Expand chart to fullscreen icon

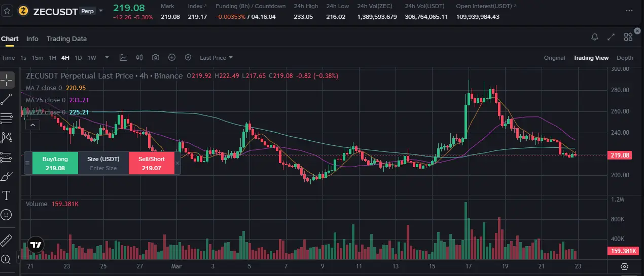(612, 37)
